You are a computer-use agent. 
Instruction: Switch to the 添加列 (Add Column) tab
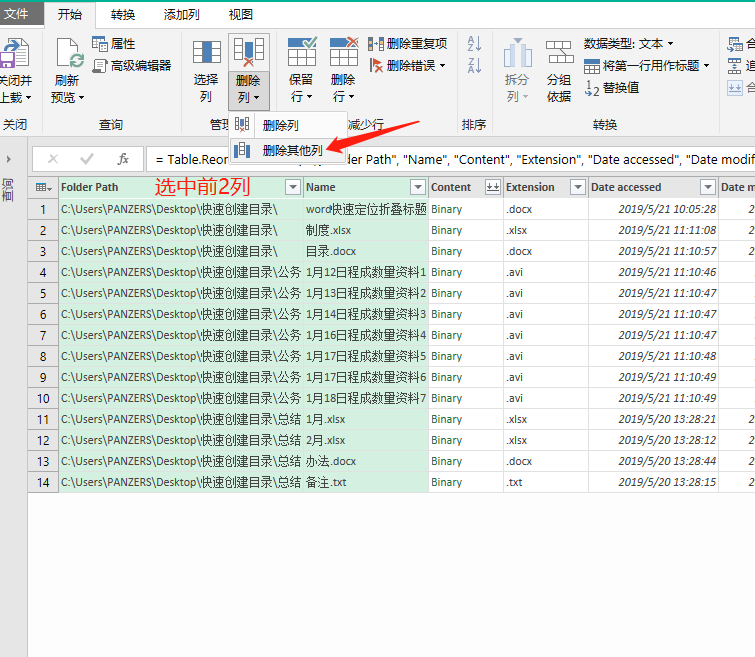point(182,14)
